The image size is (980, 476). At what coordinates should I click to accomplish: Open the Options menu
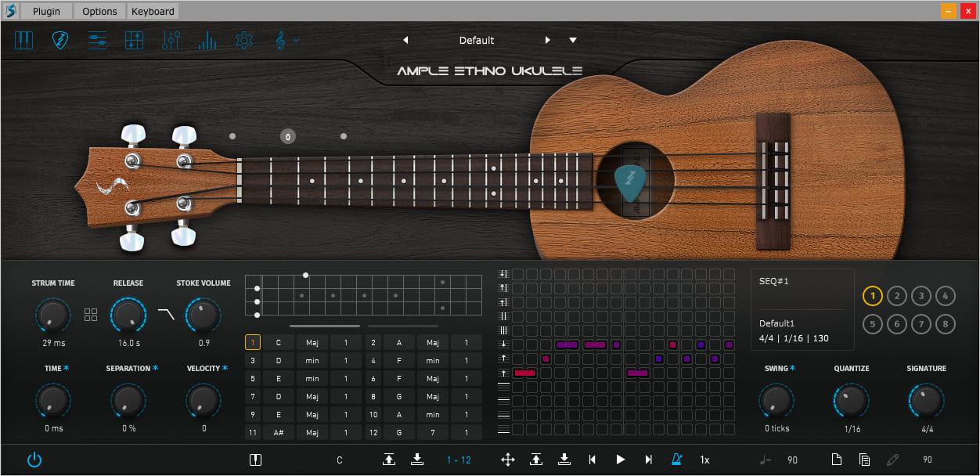pyautogui.click(x=99, y=11)
